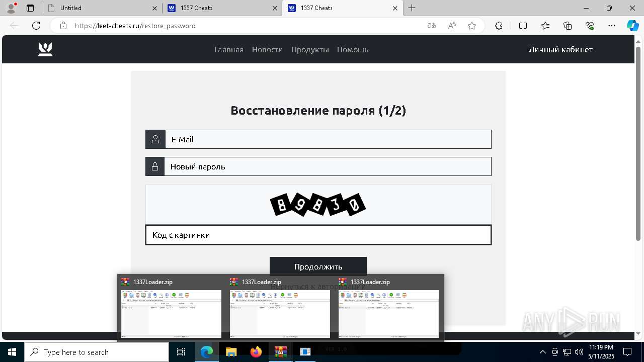Screen dimensions: 644x362
Task: Open the Помощь menu item
Action: pos(353,50)
